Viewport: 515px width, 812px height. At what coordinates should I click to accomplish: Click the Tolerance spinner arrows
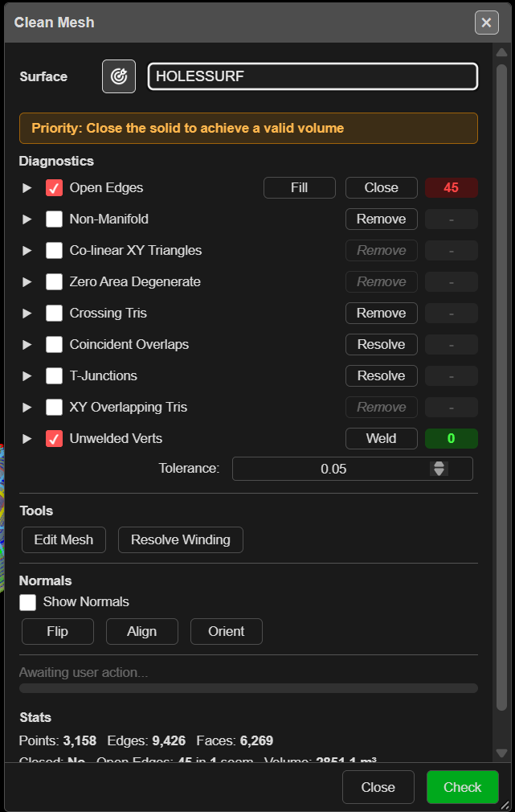(439, 469)
